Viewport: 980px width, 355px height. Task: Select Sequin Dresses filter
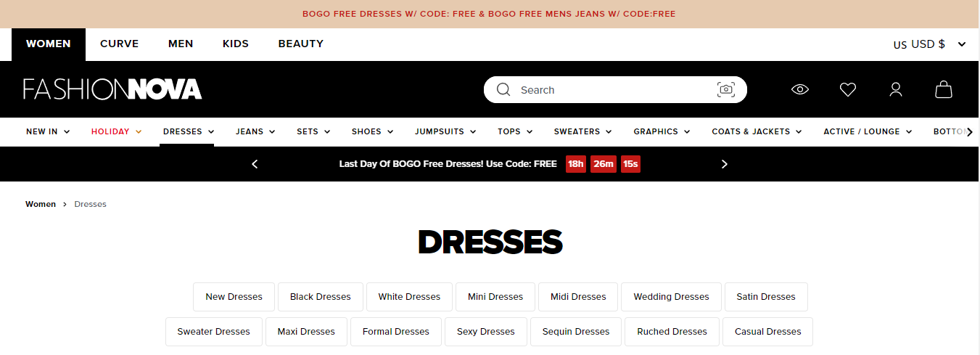point(576,332)
